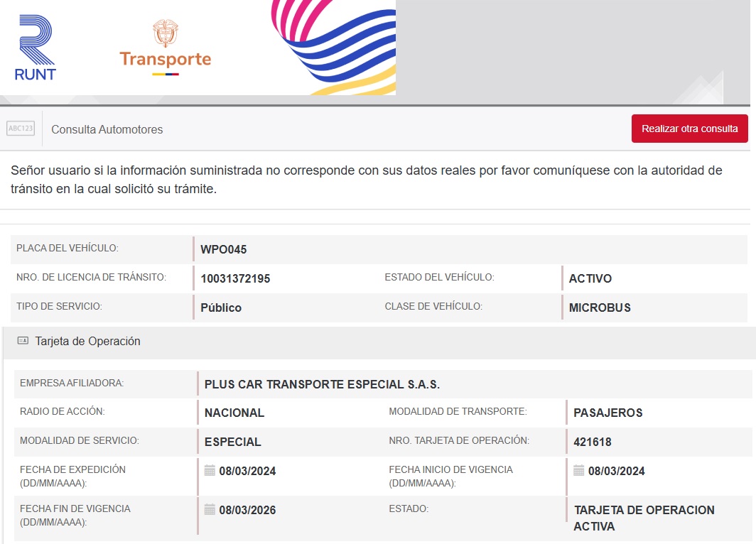The height and width of the screenshot is (544, 756).
Task: Select the NACIONAL radio de acción value
Action: click(x=234, y=413)
